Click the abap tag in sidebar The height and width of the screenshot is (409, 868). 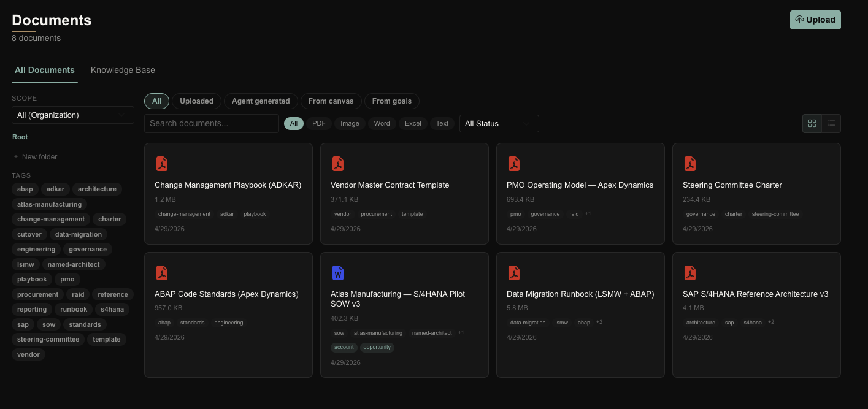[x=25, y=189]
